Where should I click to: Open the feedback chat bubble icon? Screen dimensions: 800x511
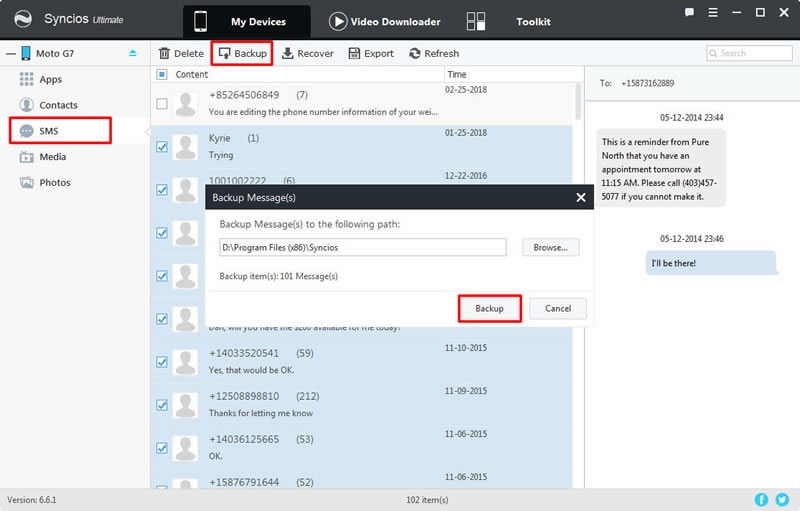point(689,12)
